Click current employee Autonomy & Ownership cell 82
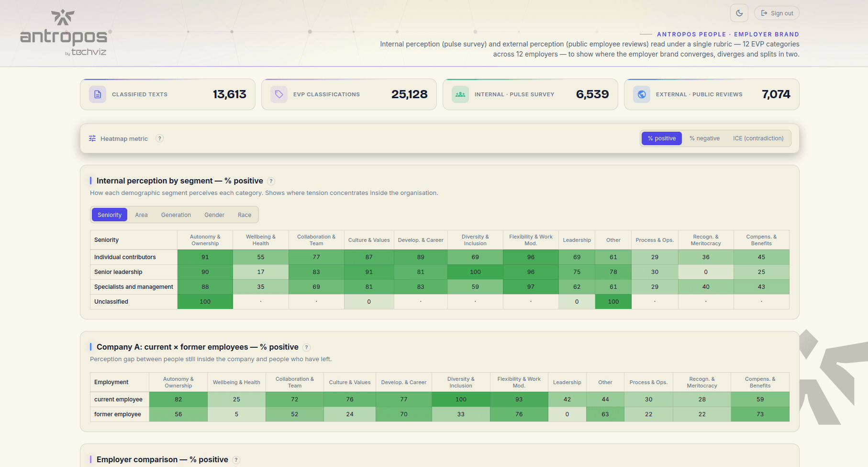868x467 pixels. coord(178,399)
